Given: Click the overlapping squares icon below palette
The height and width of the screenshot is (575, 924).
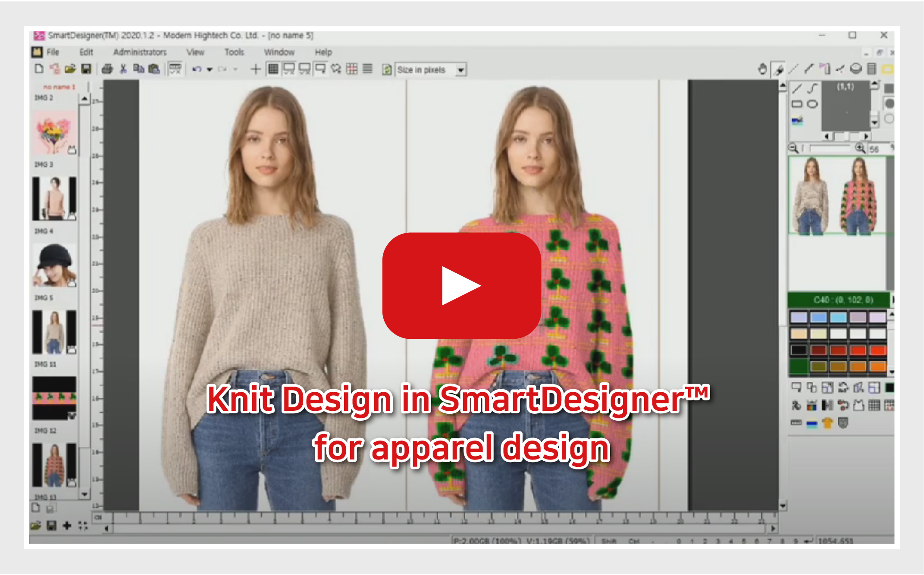Looking at the screenshot, I should (812, 387).
